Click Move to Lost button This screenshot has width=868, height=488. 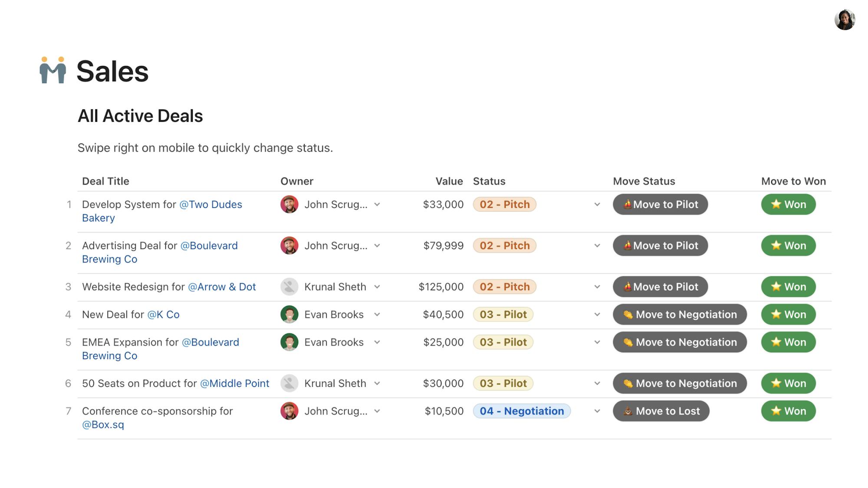tap(661, 411)
